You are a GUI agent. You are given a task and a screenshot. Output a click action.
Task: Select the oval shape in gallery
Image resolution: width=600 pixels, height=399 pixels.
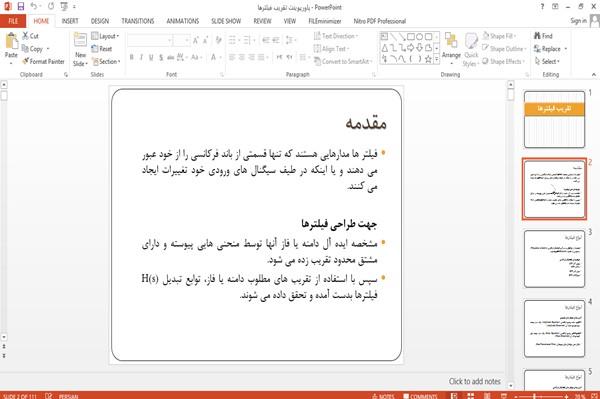click(419, 37)
